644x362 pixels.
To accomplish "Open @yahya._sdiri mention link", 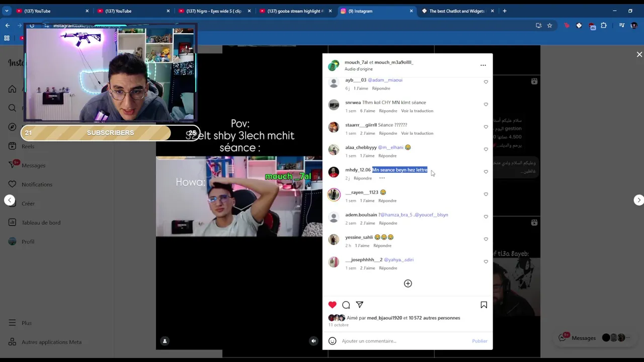I will coord(398,259).
